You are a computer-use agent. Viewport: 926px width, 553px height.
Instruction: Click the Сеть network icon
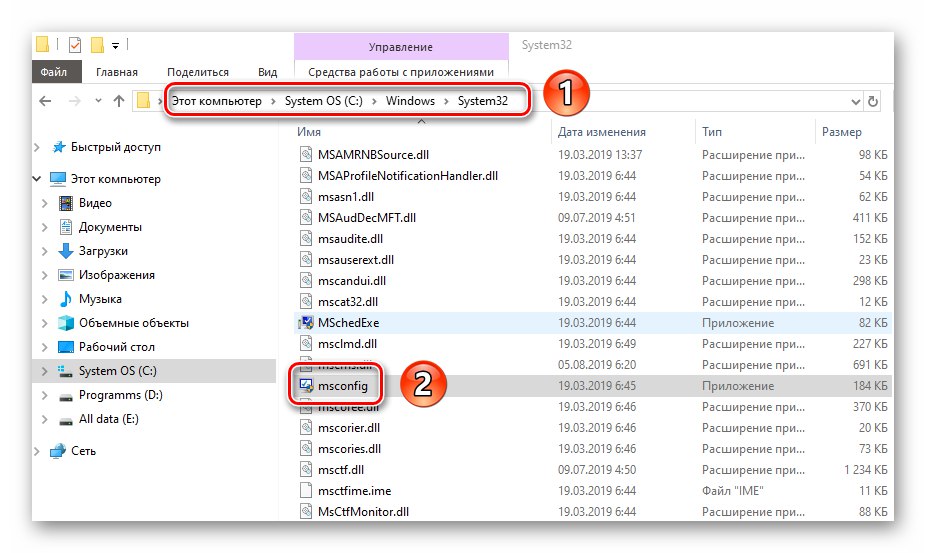pyautogui.click(x=58, y=451)
